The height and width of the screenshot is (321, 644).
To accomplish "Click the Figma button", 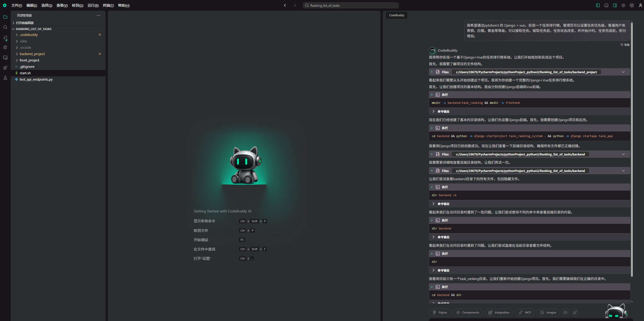I will (x=440, y=312).
